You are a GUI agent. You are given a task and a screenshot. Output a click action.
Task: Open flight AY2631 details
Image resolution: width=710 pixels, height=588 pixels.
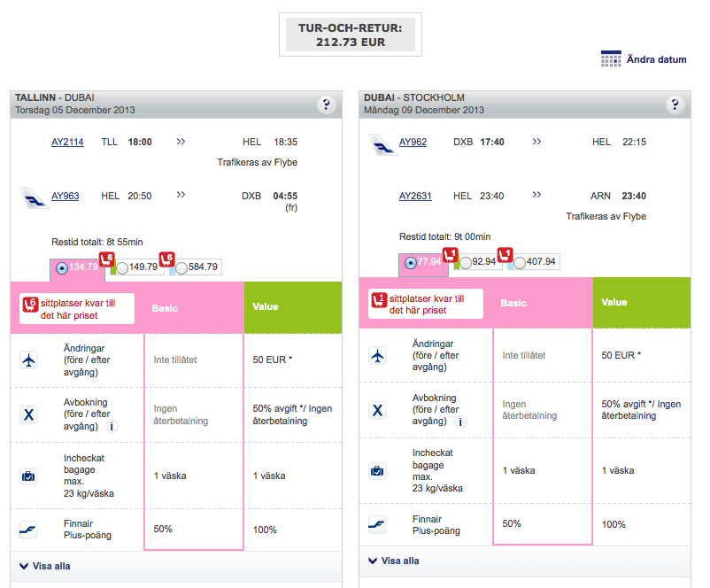(415, 196)
